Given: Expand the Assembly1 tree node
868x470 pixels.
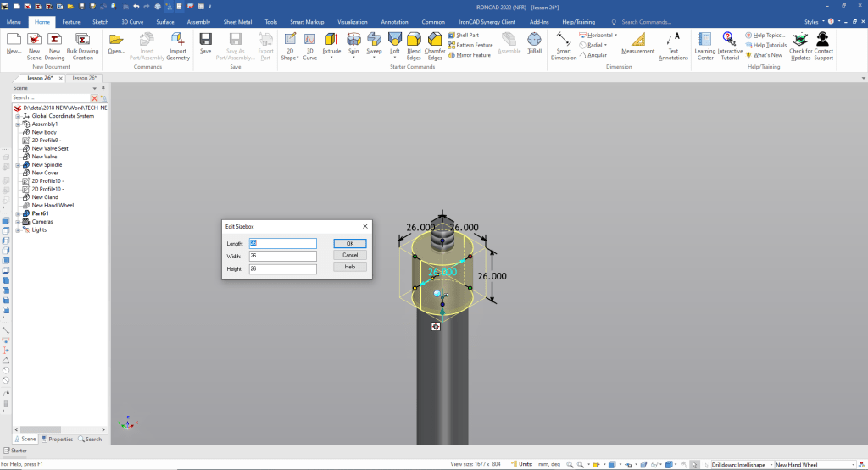Looking at the screenshot, I should coord(17,124).
